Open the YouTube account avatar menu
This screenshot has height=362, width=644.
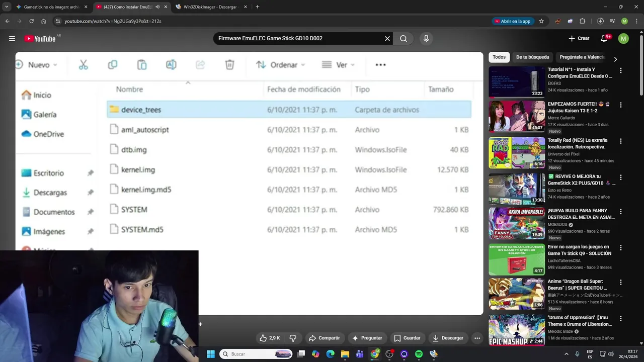pyautogui.click(x=623, y=39)
